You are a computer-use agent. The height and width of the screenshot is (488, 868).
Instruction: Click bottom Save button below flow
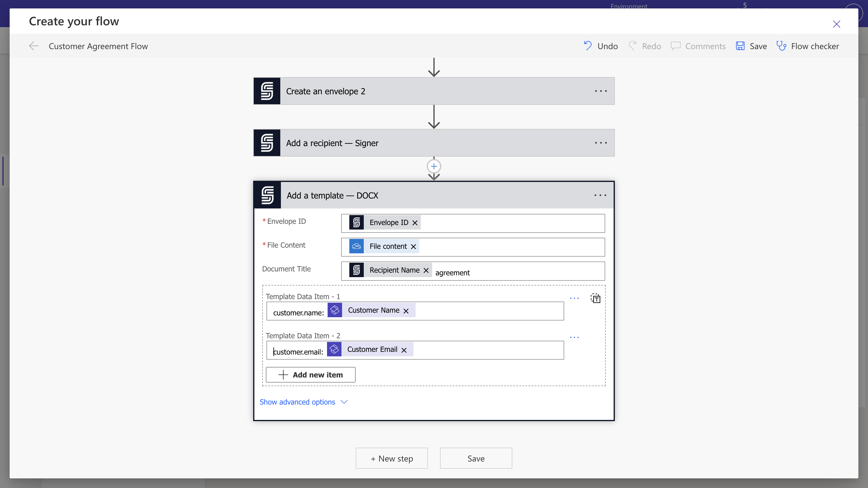[476, 458]
